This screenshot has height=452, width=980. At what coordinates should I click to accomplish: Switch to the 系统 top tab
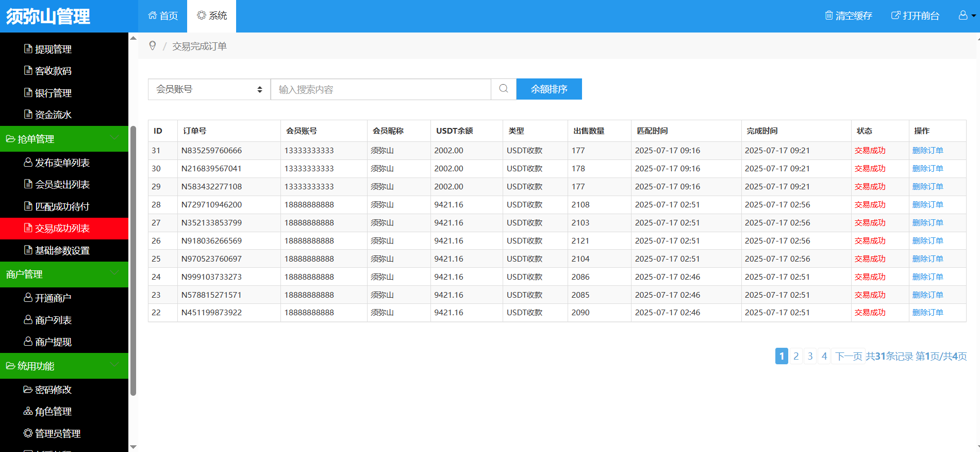(212, 16)
